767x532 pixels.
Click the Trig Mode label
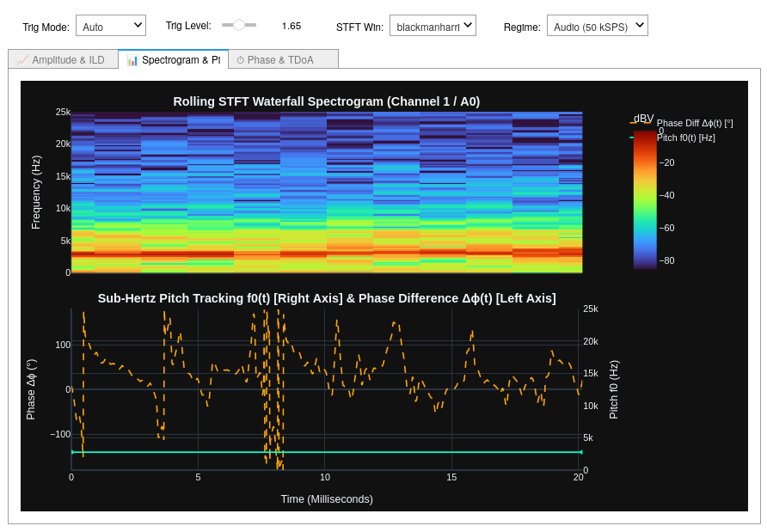coord(46,28)
